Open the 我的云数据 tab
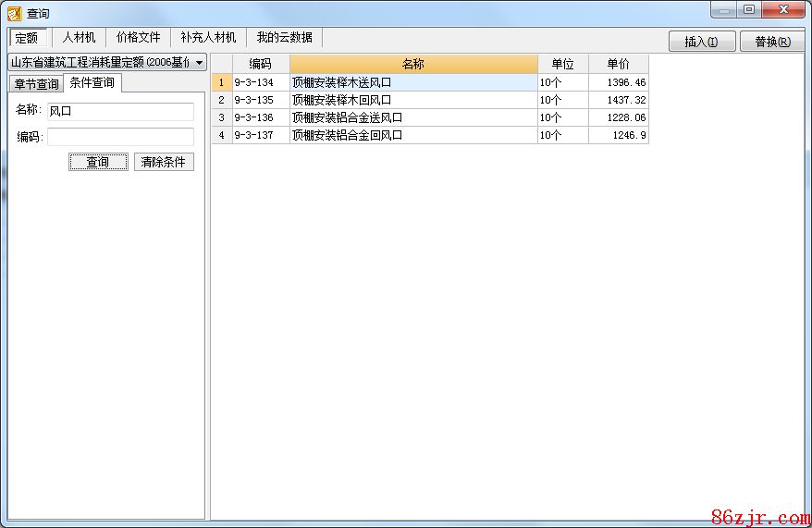Viewport: 812px width, 528px height. [x=284, y=38]
